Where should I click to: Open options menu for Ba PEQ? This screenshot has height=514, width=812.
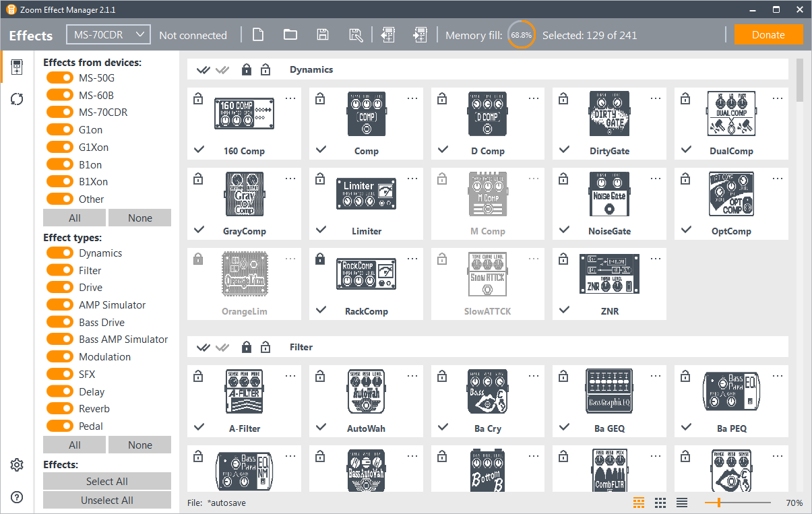coord(778,376)
